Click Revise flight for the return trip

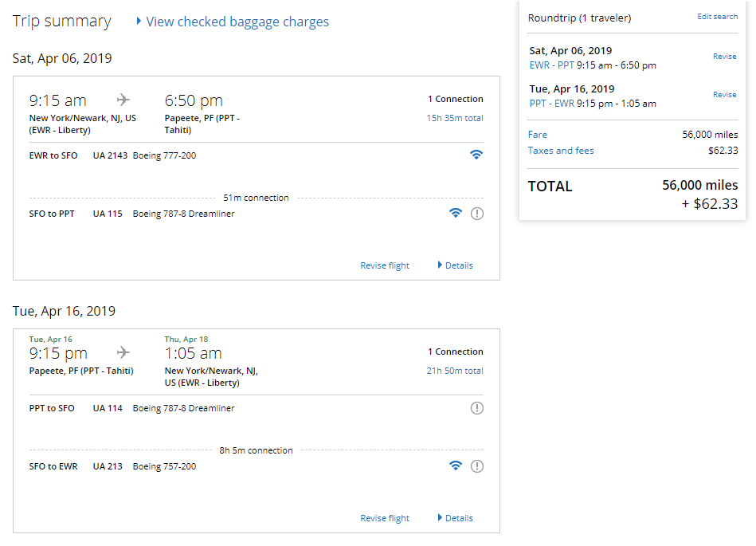pos(385,518)
